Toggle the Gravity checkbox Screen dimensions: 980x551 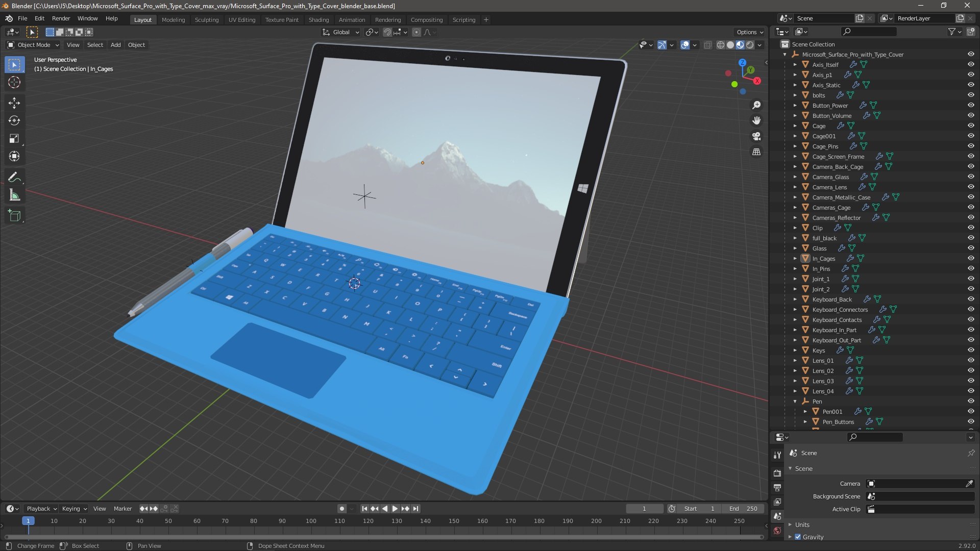(798, 537)
